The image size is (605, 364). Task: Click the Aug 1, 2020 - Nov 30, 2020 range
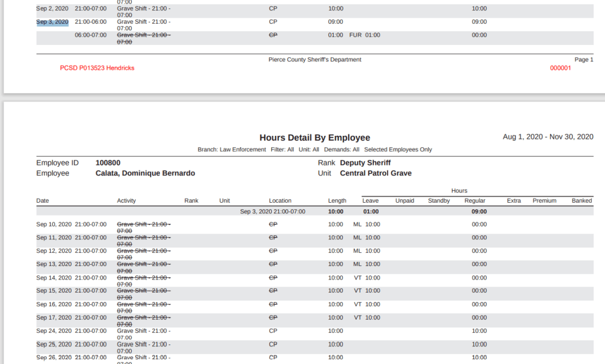point(548,136)
